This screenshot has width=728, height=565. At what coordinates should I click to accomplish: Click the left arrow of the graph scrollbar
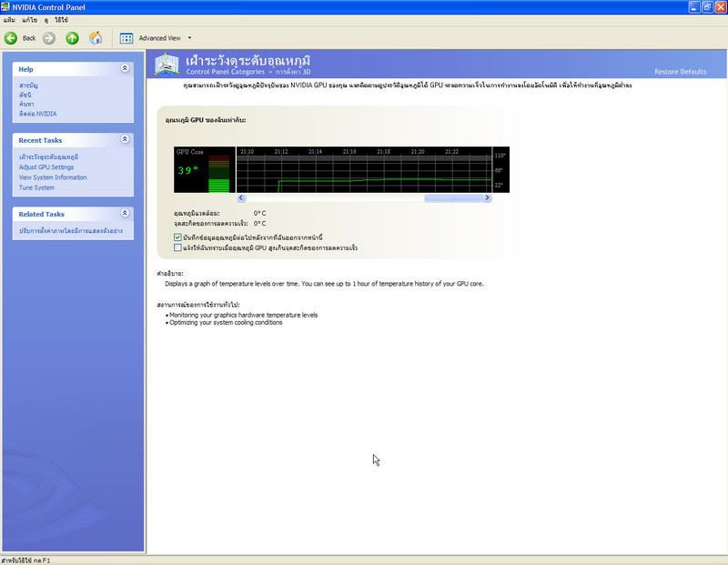tap(241, 197)
